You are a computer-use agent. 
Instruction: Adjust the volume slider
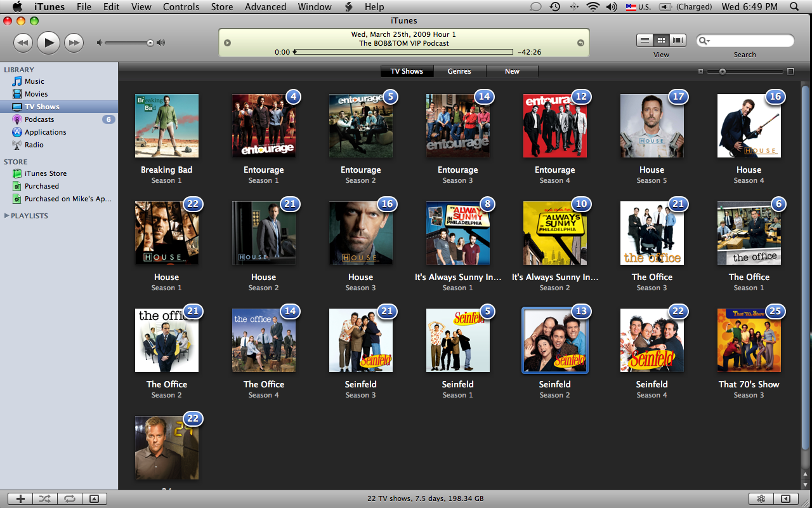[x=129, y=43]
